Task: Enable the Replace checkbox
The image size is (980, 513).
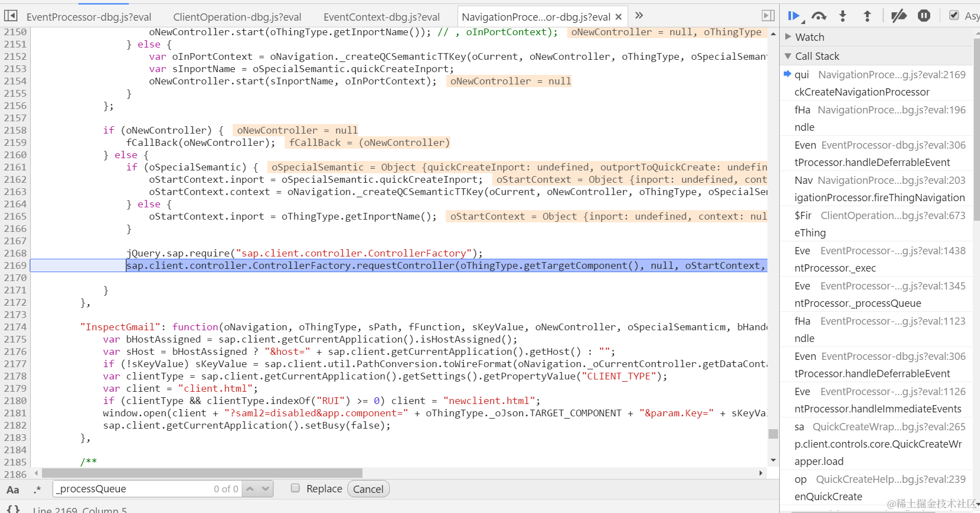Action: pos(295,488)
